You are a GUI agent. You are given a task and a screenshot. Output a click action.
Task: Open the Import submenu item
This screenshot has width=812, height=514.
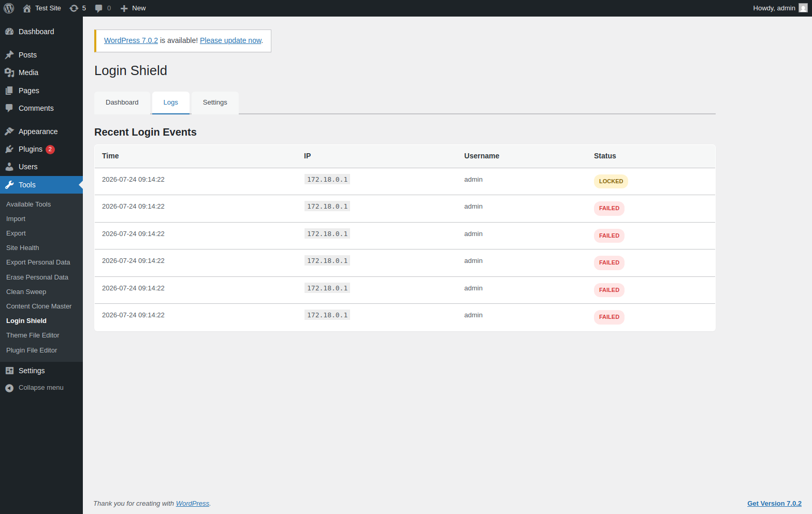click(16, 219)
